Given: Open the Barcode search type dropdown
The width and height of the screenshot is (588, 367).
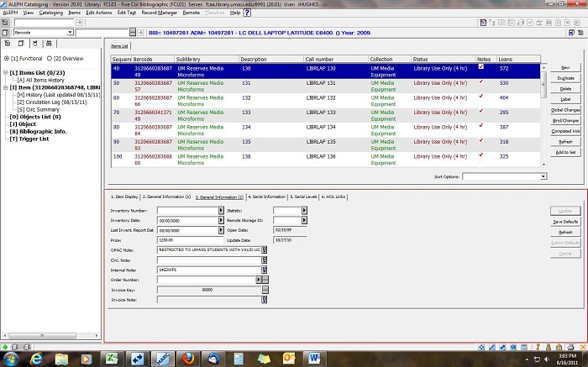Looking at the screenshot, I should point(70,33).
